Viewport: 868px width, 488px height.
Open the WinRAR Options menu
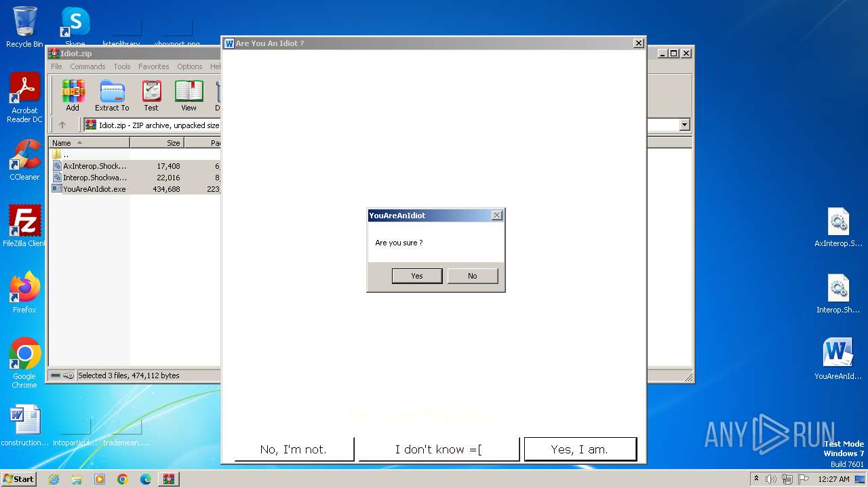(x=190, y=66)
